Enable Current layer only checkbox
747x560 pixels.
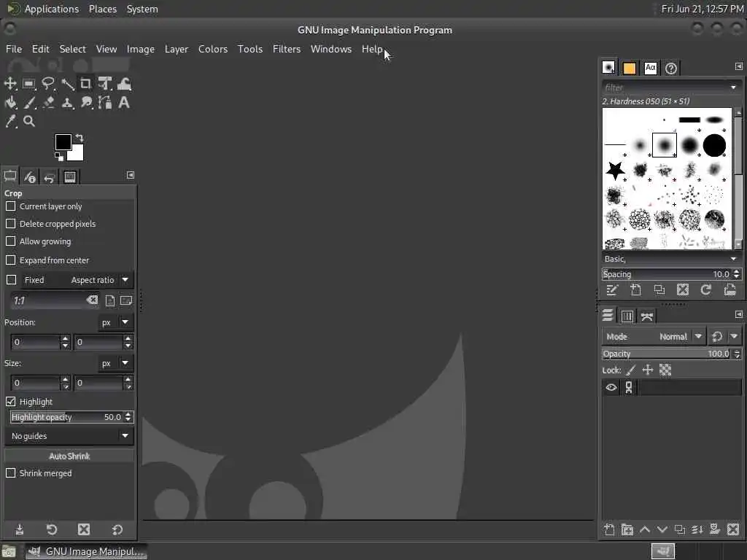[10, 206]
